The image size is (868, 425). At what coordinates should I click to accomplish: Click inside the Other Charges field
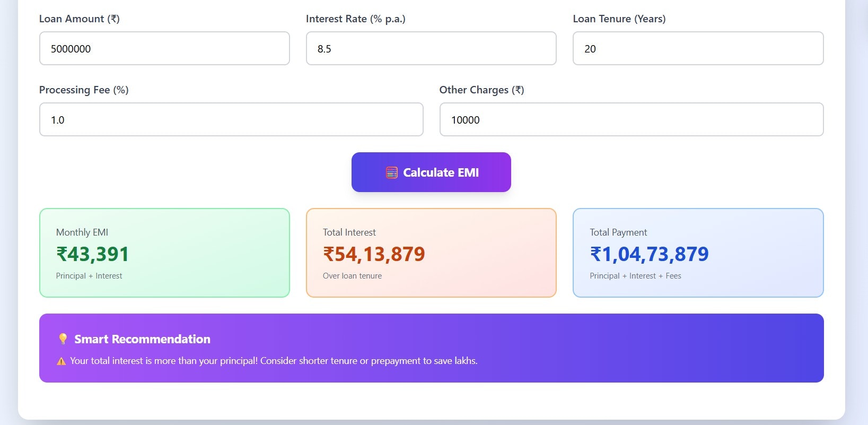631,119
